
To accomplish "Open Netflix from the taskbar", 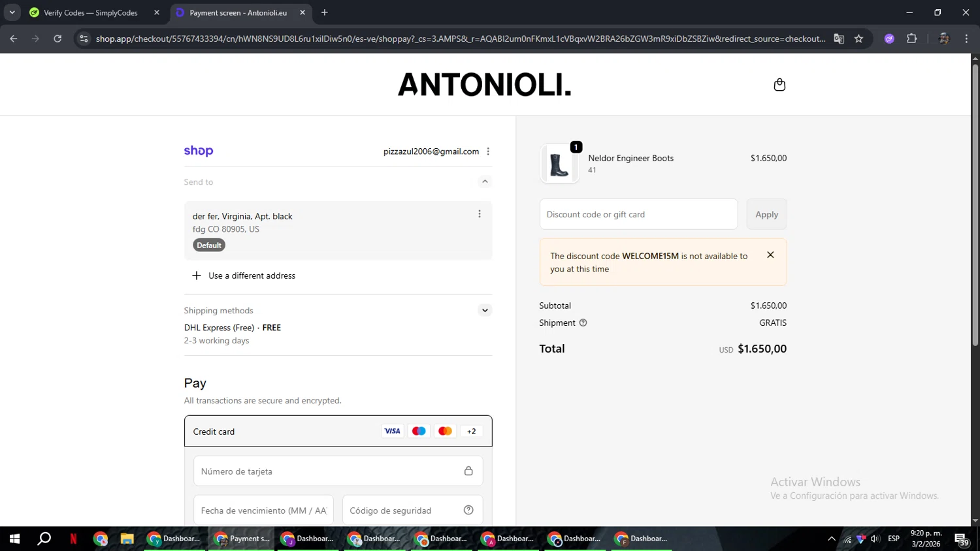I will click(x=73, y=539).
